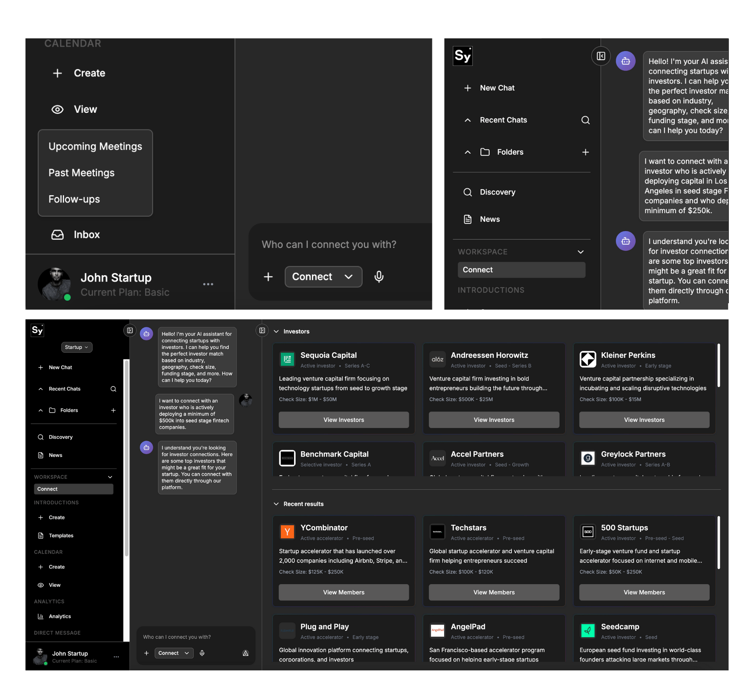
Task: Open the small Connect dropdown in the full dashboard chat box
Action: pyautogui.click(x=174, y=653)
